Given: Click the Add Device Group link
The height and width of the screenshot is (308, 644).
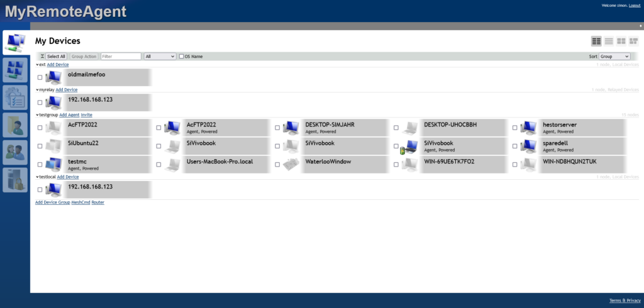Looking at the screenshot, I should tap(52, 202).
